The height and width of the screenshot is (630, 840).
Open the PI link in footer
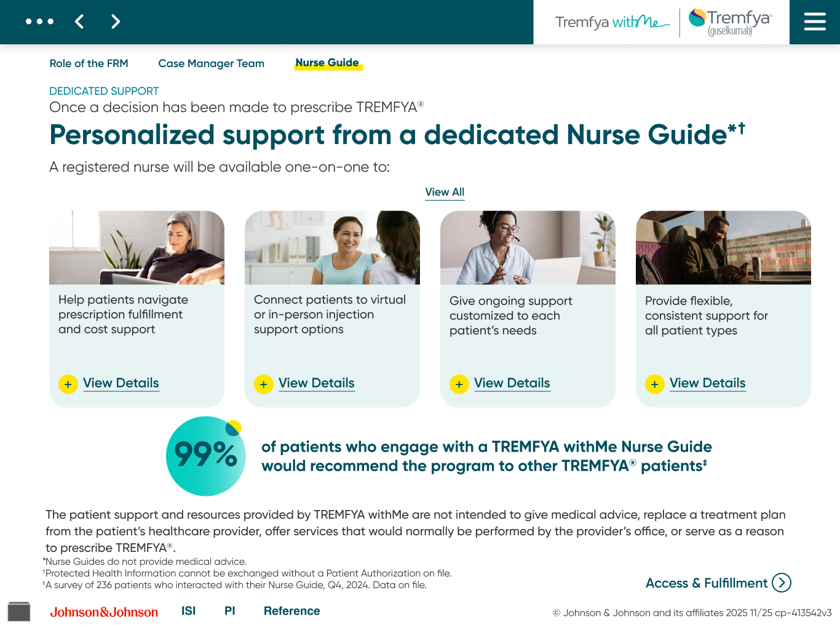tap(230, 611)
